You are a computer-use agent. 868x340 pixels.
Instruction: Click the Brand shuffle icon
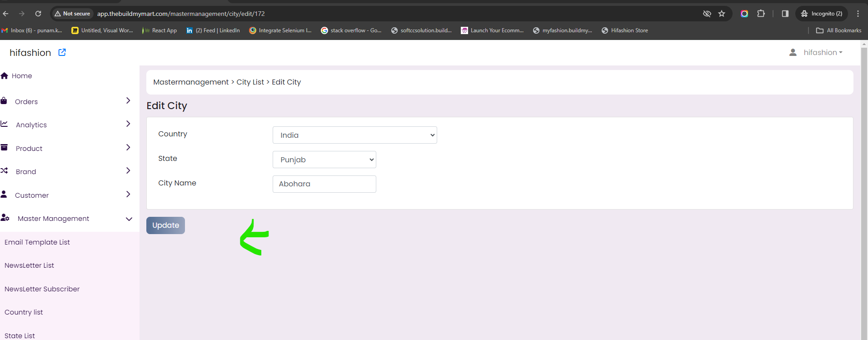(x=4, y=170)
